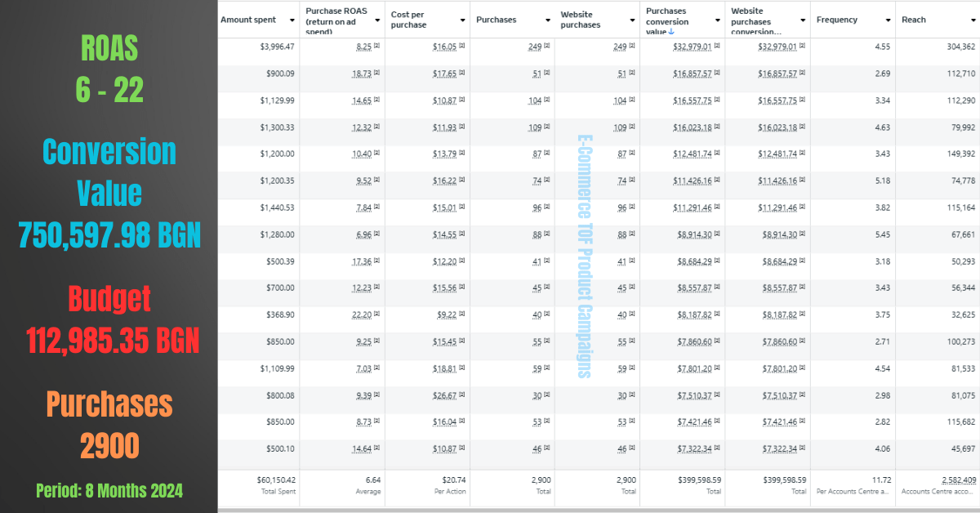
Task: Select the $368.90 amount spent cell
Action: coord(280,314)
